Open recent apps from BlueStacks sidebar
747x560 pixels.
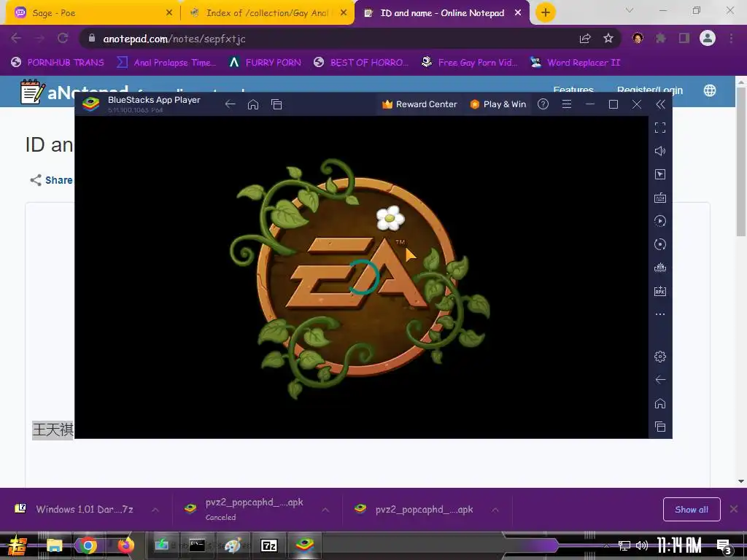pyautogui.click(x=659, y=427)
